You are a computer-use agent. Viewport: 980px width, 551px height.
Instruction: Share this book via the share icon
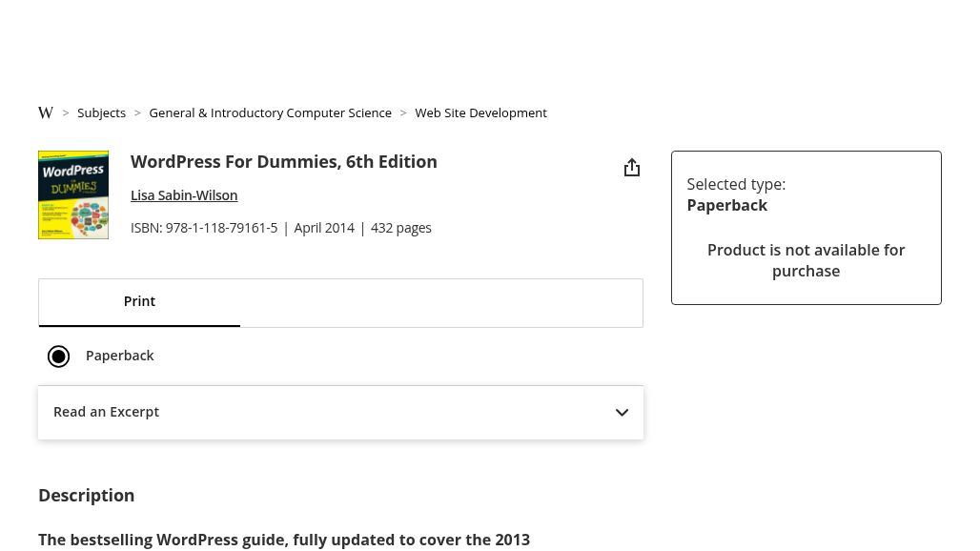coord(631,168)
